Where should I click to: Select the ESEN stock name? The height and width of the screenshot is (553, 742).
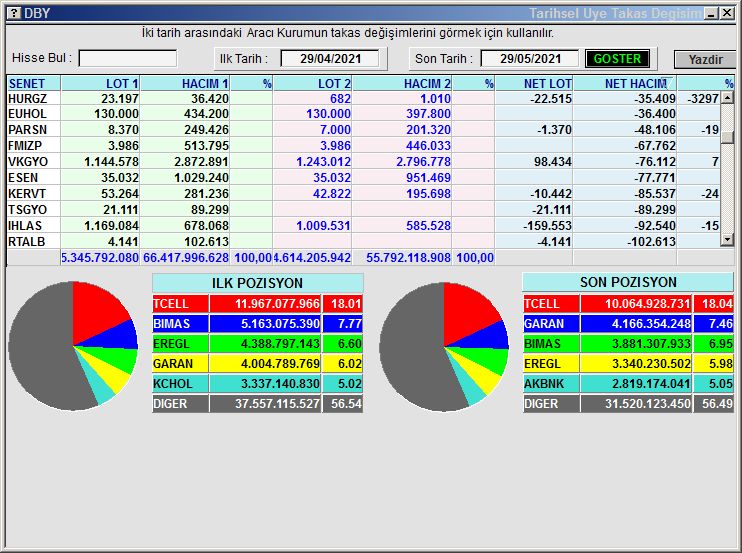coord(23,178)
